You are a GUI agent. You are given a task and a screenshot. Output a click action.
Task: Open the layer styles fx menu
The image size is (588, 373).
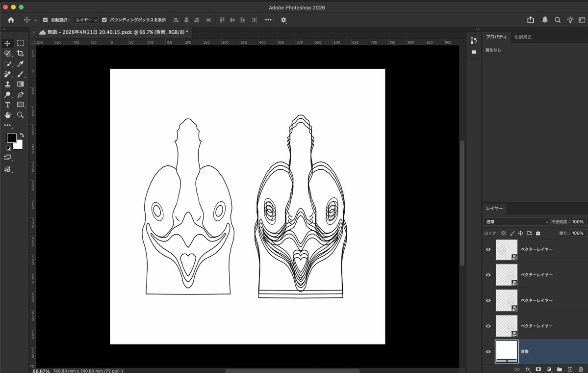(x=528, y=369)
